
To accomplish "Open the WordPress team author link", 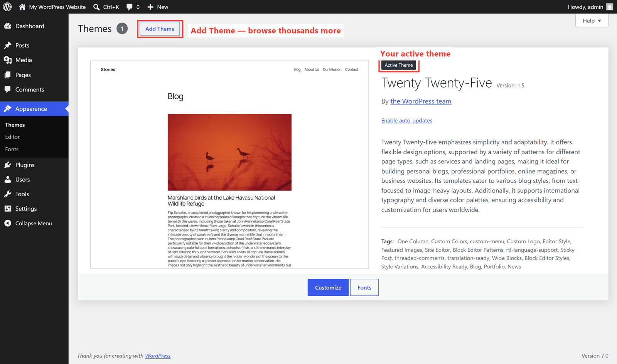I will coord(421,101).
